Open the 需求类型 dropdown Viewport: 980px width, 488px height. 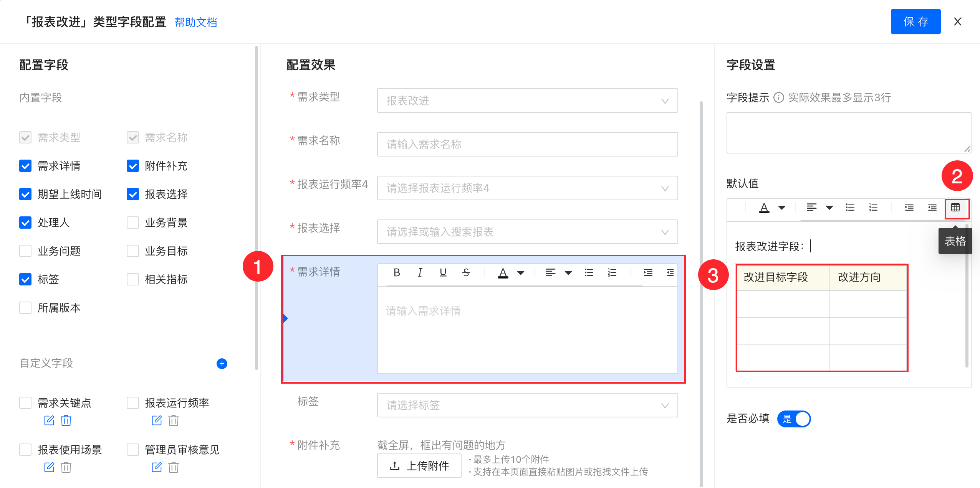[527, 101]
